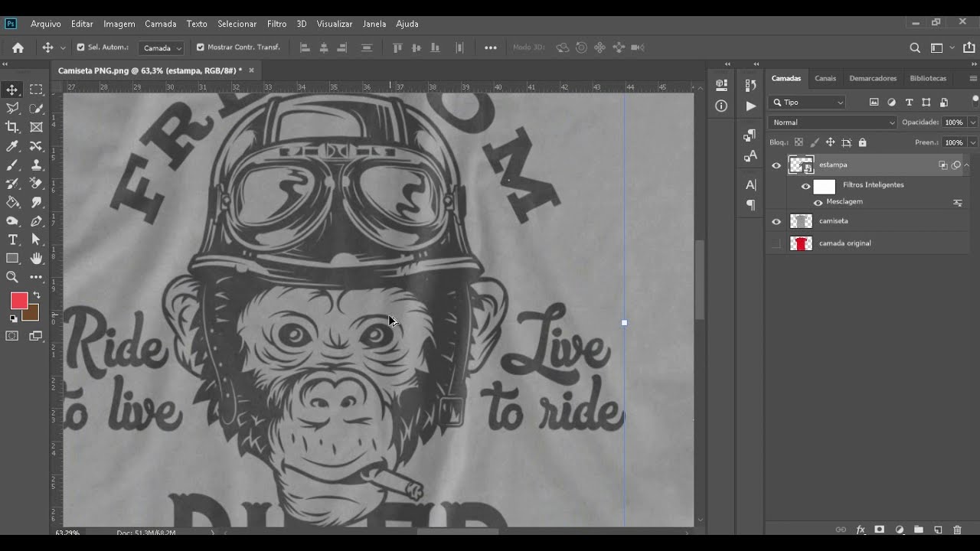Collapse estampa layer effects chevron
This screenshot has height=551, width=980.
(967, 165)
